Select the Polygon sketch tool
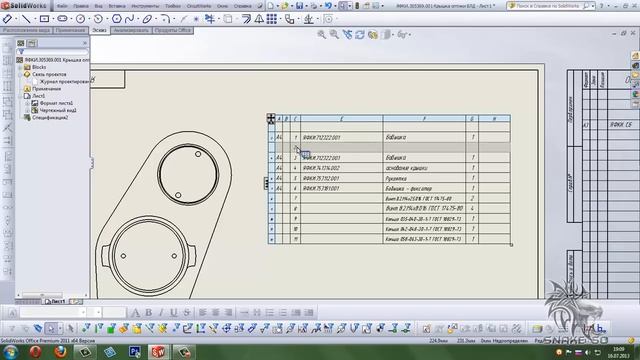The image size is (640, 360). point(117,19)
